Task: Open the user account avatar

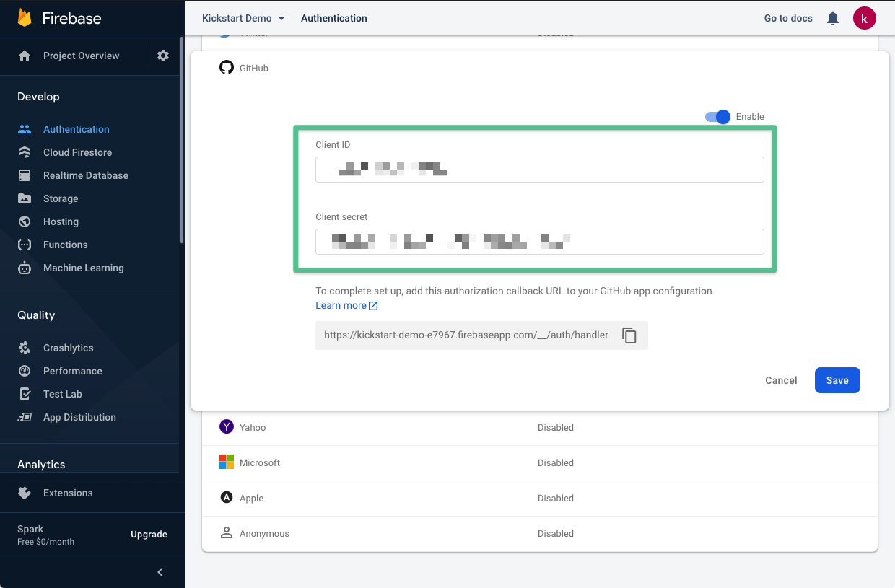Action: tap(865, 18)
